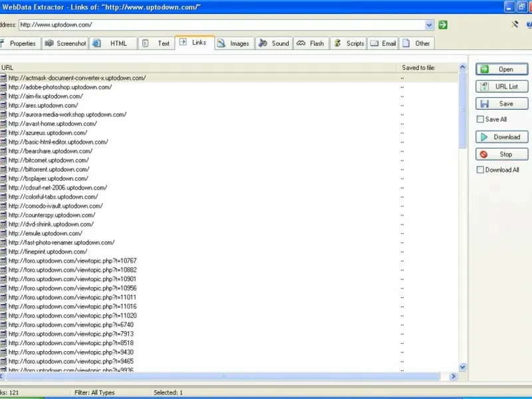Open the Images tab
This screenshot has width=532, height=399.
(x=235, y=43)
